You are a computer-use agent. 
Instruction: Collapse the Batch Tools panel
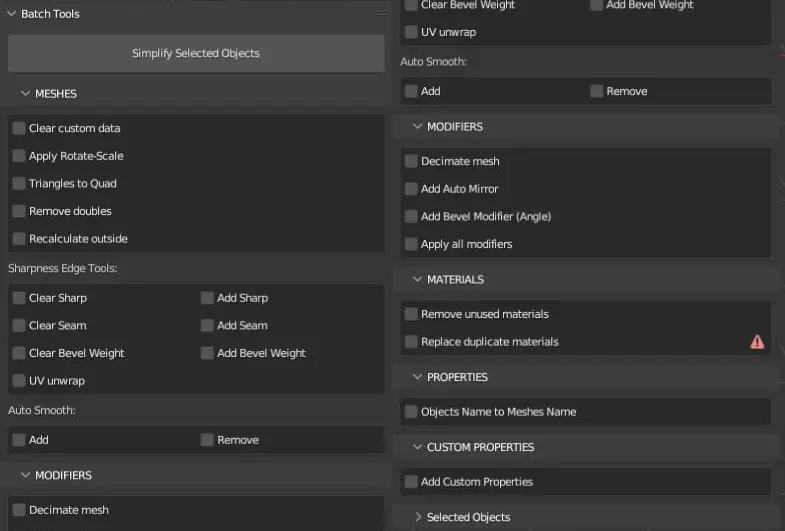[x=12, y=14]
